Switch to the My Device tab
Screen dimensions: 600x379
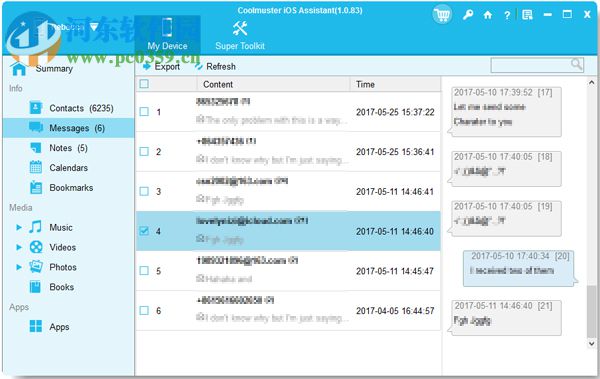coord(167,34)
